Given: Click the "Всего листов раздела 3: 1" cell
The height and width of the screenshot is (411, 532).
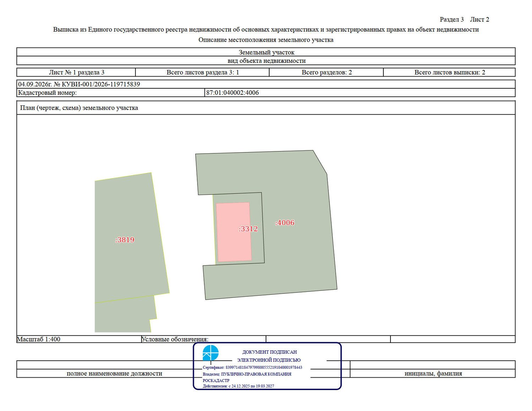Looking at the screenshot, I should tap(203, 72).
